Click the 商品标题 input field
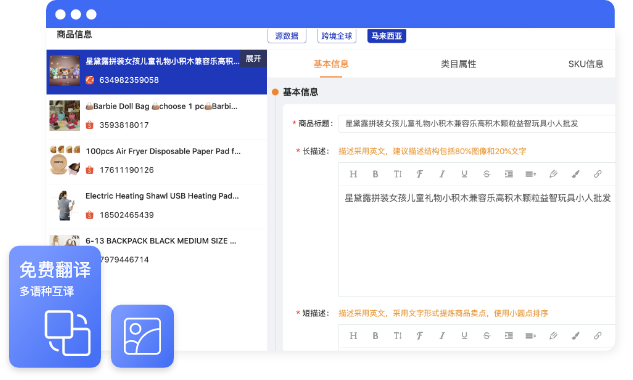Viewport: 633px width, 380px height. pyautogui.click(x=476, y=124)
